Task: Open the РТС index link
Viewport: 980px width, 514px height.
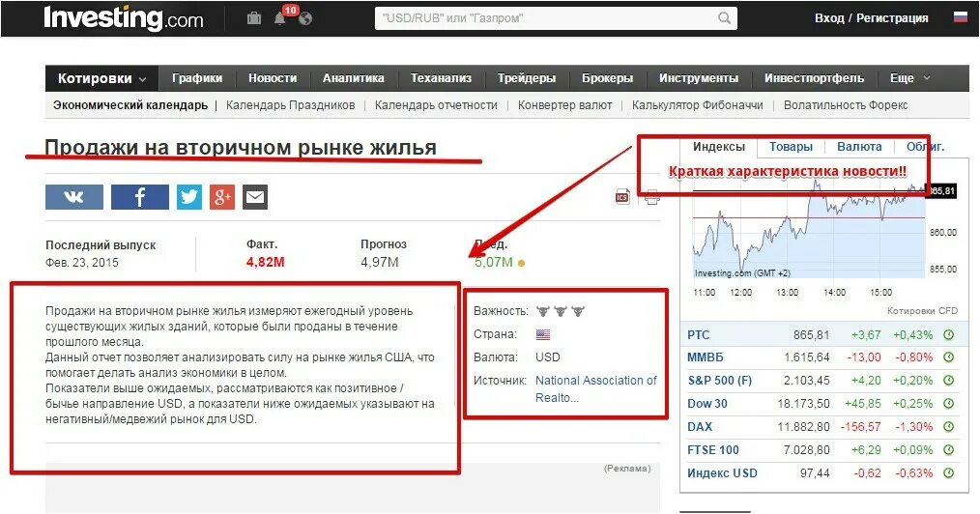Action: pos(698,334)
